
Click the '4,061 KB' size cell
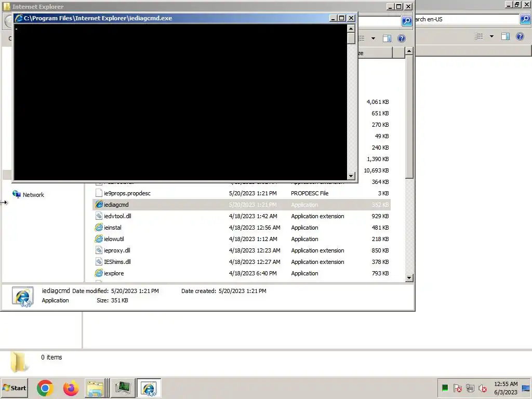pos(378,102)
